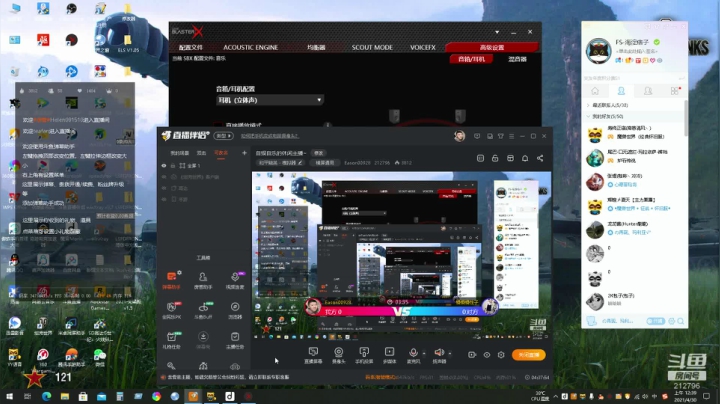Screen dimensions: 720x404
Task: Open the equalizer tab in Sound Blaster
Action: click(x=316, y=47)
